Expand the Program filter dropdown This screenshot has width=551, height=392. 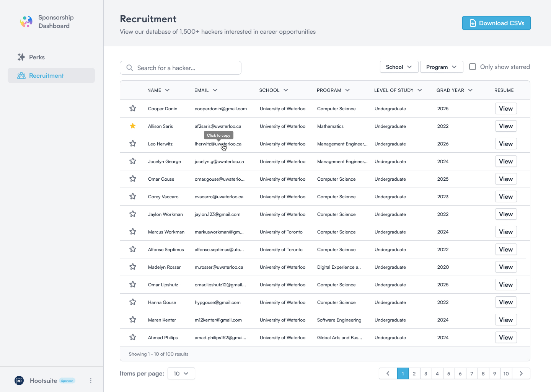click(x=441, y=67)
